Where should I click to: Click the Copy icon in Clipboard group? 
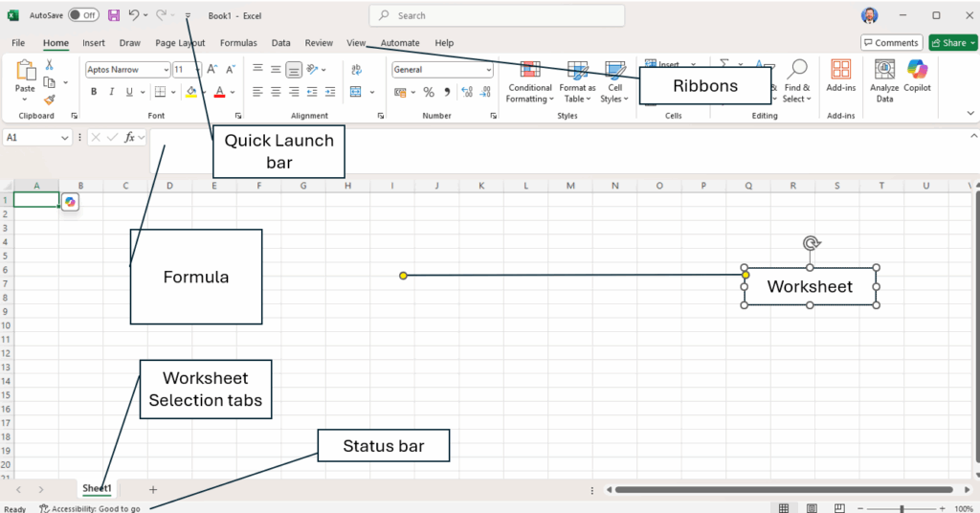pos(50,82)
